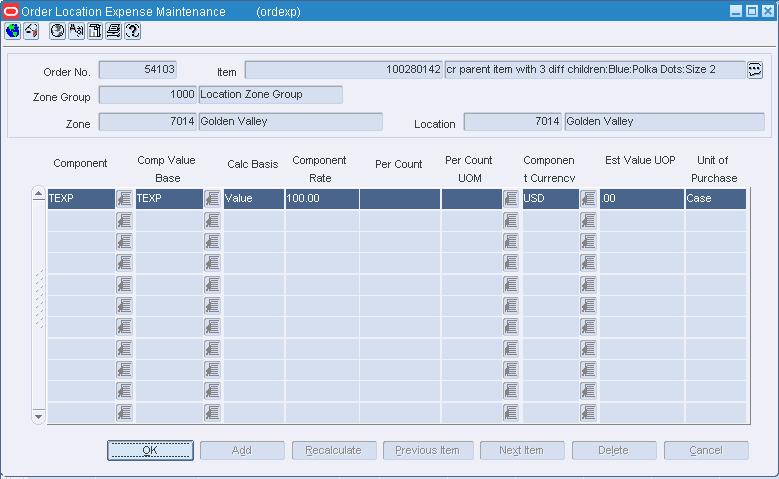Open item description comments icon
Viewport: 779px width, 479px height.
point(755,70)
